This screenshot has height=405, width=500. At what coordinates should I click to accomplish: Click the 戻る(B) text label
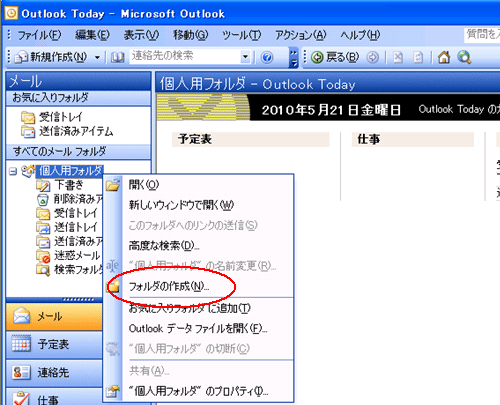343,57
